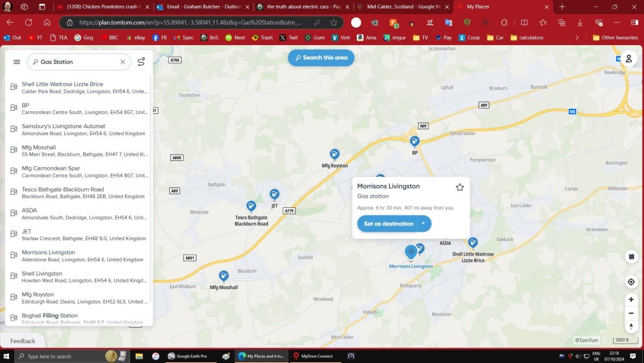Image resolution: width=644 pixels, height=363 pixels.
Task: Open Sainsbury's Livingstone Automat result
Action: click(79, 130)
